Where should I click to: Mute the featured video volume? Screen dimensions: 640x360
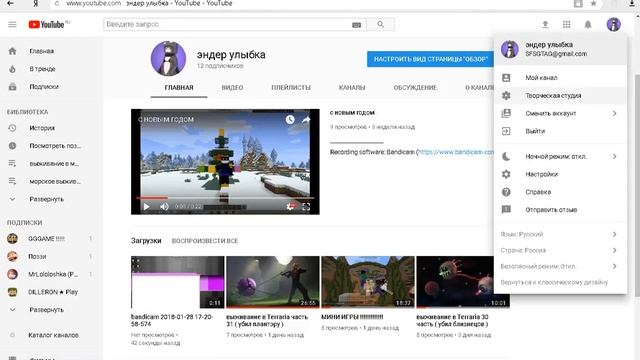[164, 207]
